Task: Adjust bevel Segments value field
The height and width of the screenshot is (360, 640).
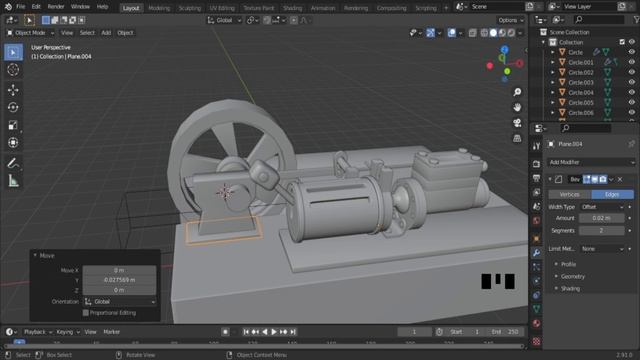Action: 602,231
